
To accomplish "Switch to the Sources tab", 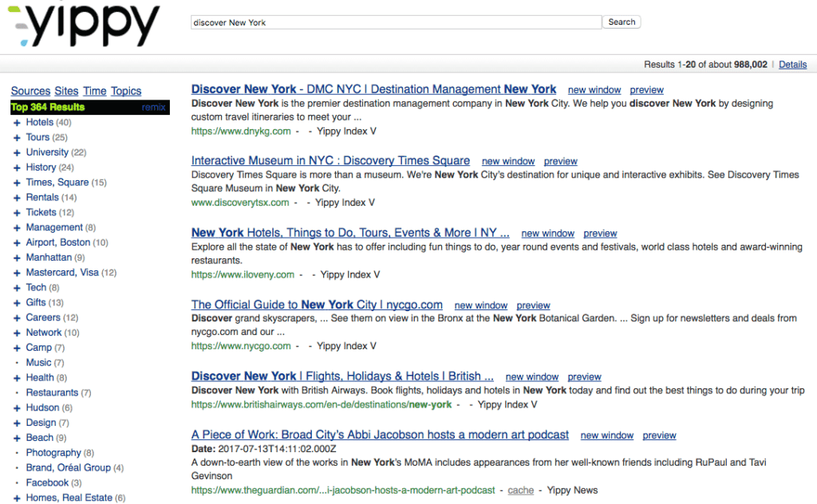I will [x=30, y=91].
